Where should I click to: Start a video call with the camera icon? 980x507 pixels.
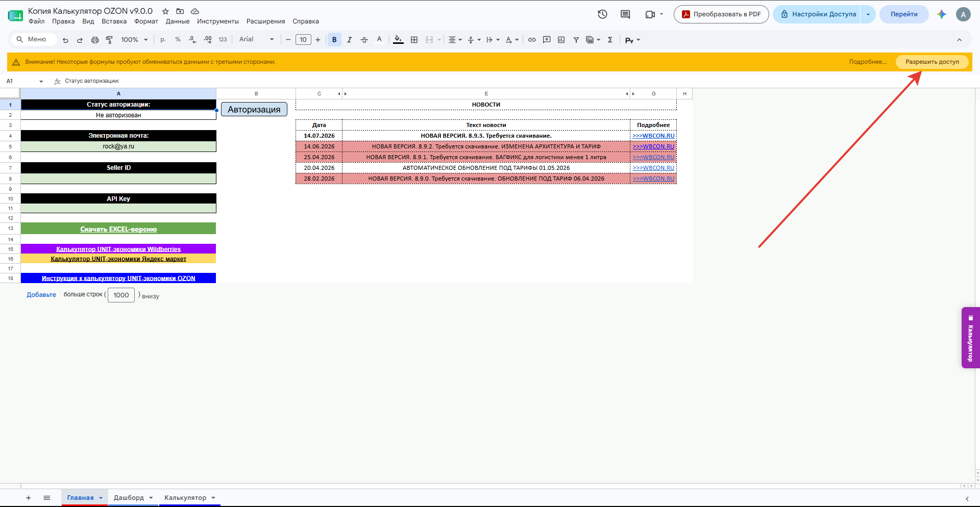pos(650,14)
